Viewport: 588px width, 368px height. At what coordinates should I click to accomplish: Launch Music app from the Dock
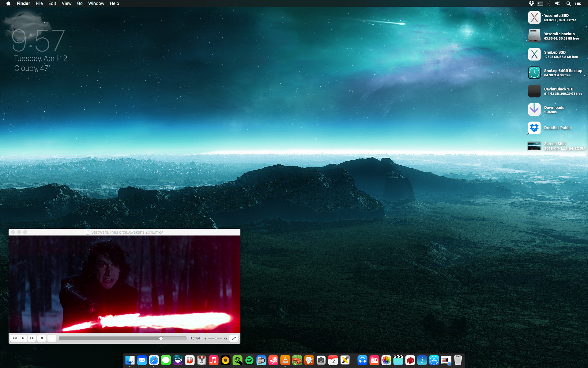tap(213, 360)
